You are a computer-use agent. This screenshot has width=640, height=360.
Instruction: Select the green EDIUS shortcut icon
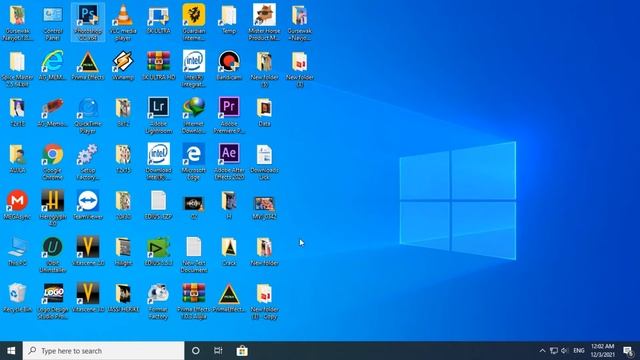(x=158, y=251)
